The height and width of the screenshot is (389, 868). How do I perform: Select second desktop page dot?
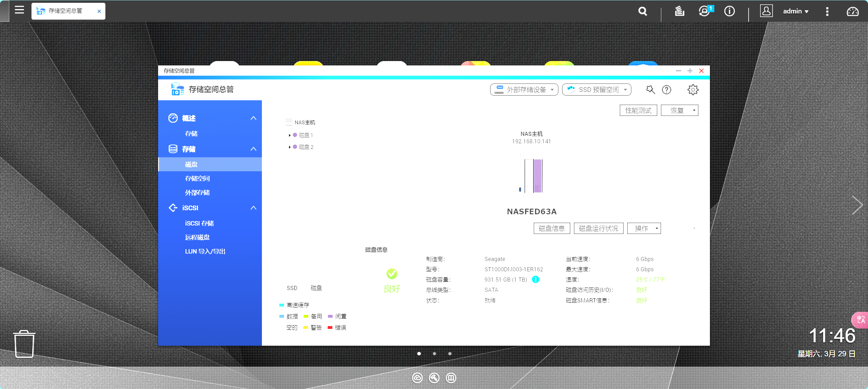click(434, 353)
